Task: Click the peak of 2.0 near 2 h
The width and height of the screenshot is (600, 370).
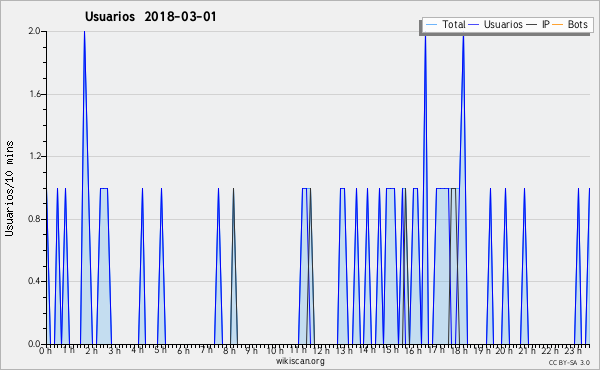Action: click(84, 32)
